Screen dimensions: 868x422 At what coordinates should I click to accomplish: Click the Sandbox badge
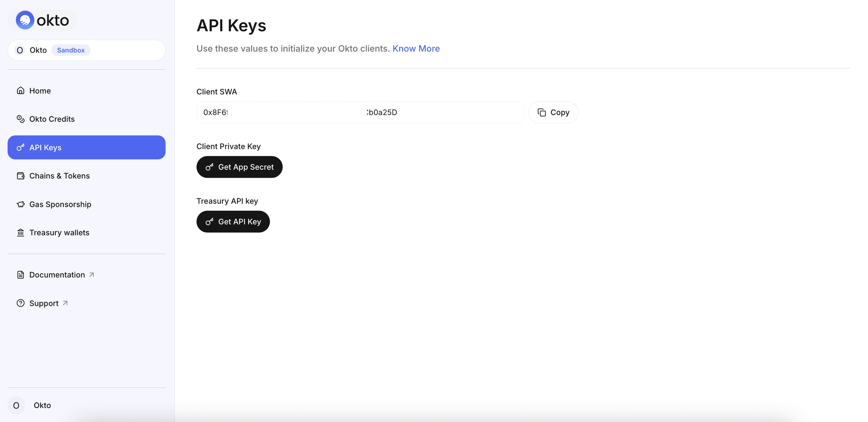71,50
